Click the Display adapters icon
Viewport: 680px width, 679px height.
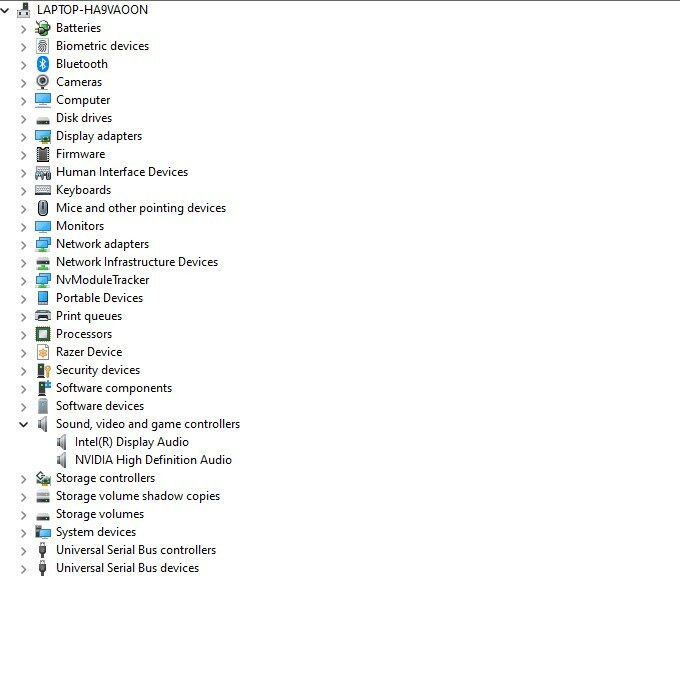42,136
